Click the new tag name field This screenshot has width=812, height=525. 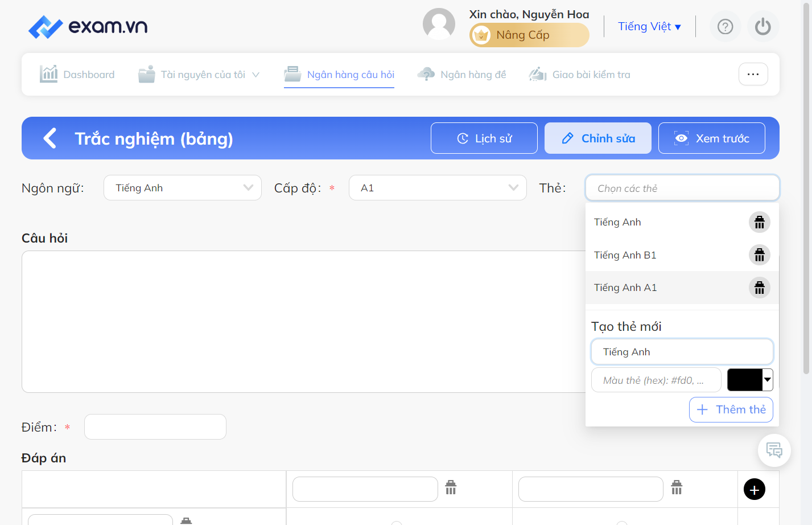coord(682,352)
